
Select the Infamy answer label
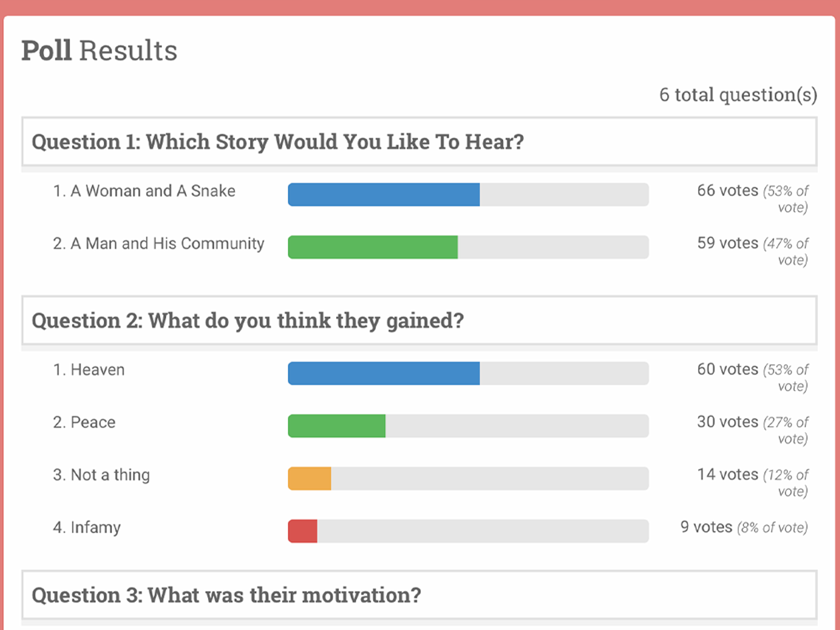coord(87,528)
